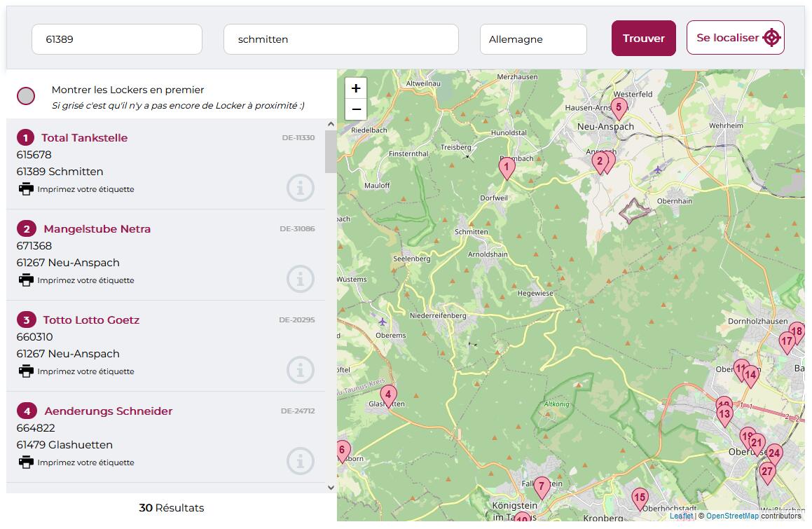Image resolution: width=812 pixels, height=529 pixels.
Task: Click map pin number 15 near Oberhöchstadt
Action: [640, 499]
